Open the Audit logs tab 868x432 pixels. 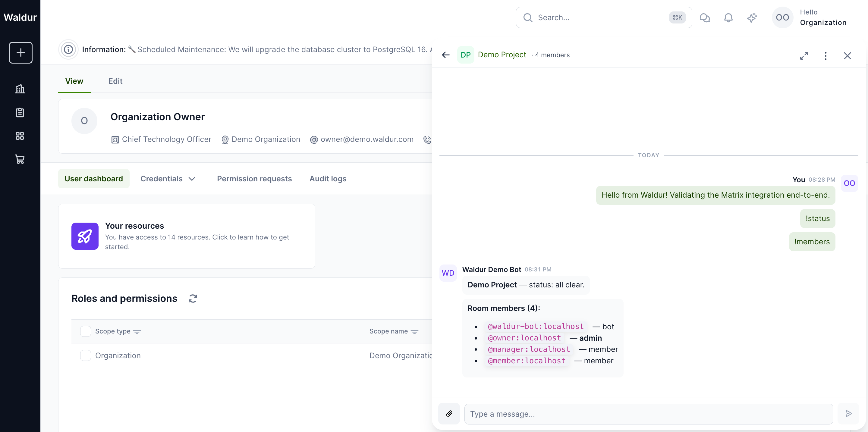328,179
